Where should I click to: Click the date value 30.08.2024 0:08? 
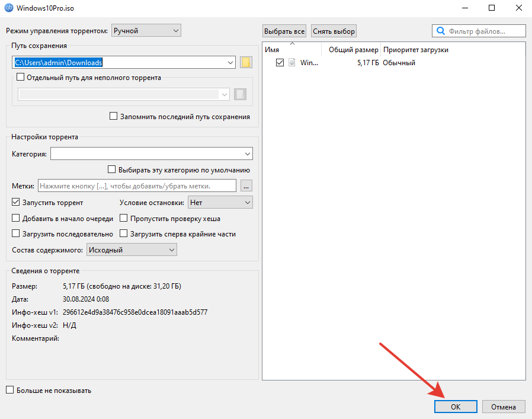(x=86, y=299)
